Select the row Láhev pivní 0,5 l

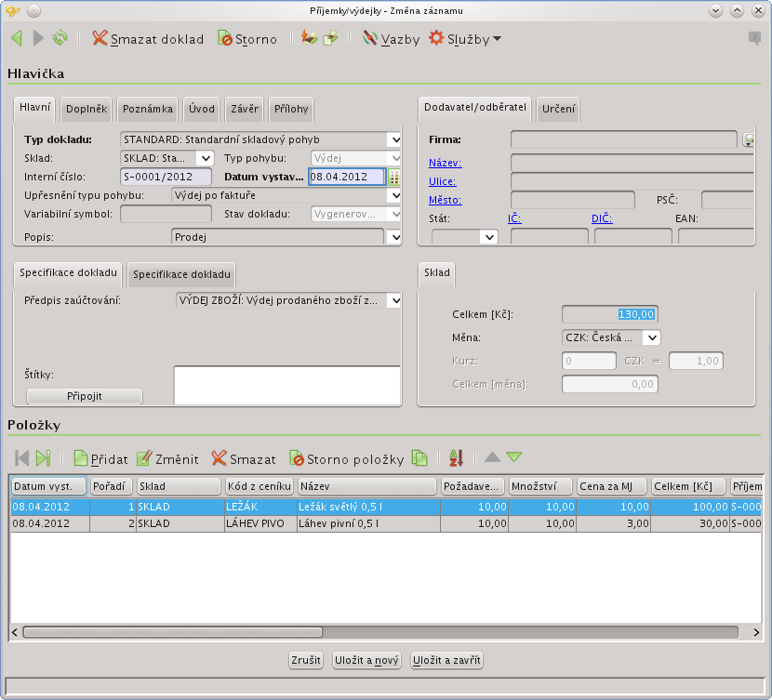click(x=385, y=524)
